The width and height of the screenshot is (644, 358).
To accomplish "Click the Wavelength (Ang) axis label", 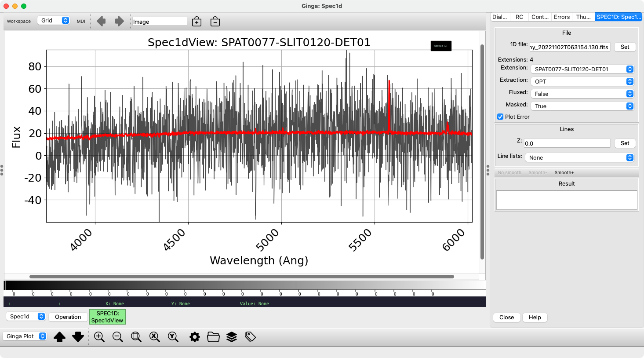I will tap(259, 260).
